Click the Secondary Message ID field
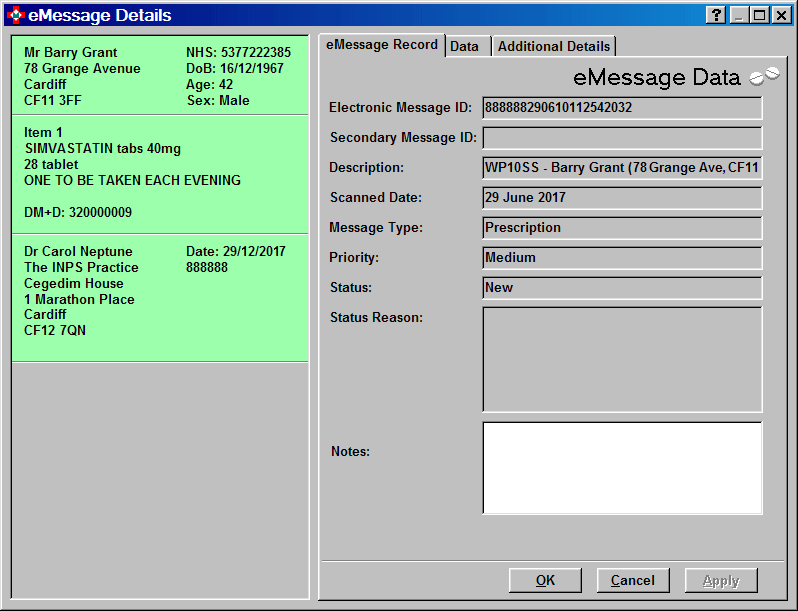The image size is (798, 611). pyautogui.click(x=622, y=138)
